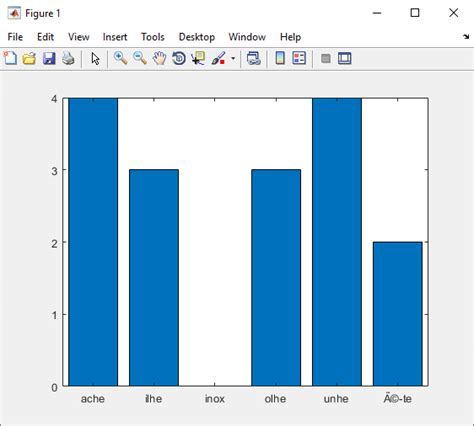Click the Link Plot icon

coord(254,59)
